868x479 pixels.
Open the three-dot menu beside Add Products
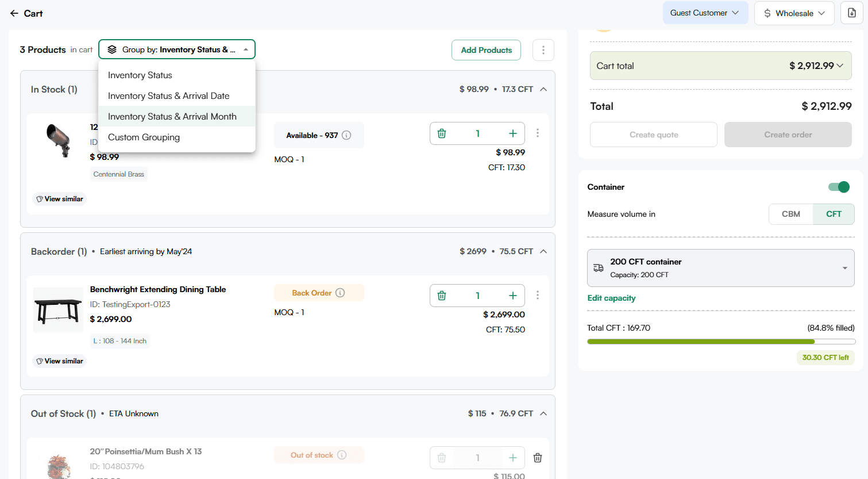pyautogui.click(x=543, y=50)
